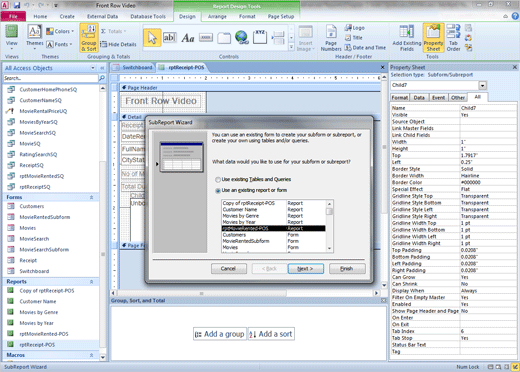The width and height of the screenshot is (520, 372).
Task: Save using the quick access Save icon
Action: coord(16,5)
